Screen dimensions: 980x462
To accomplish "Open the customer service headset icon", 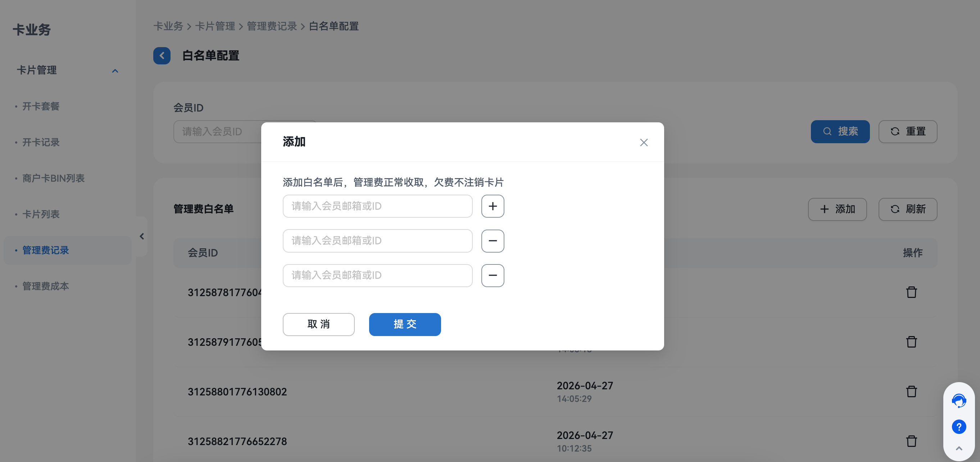I will click(959, 401).
